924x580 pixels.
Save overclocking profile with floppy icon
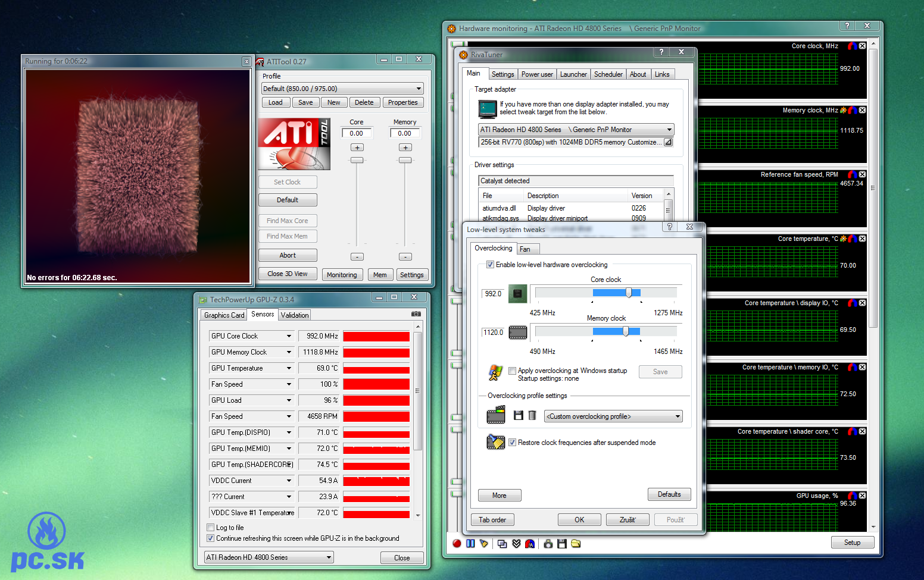point(519,415)
